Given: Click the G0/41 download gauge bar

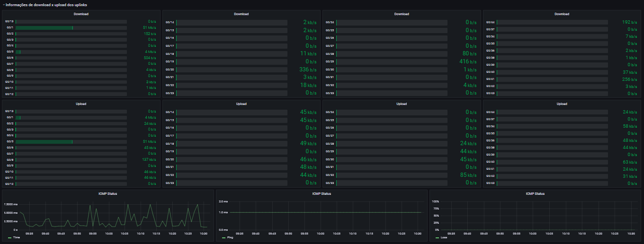Looking at the screenshot, I should pos(552,79).
